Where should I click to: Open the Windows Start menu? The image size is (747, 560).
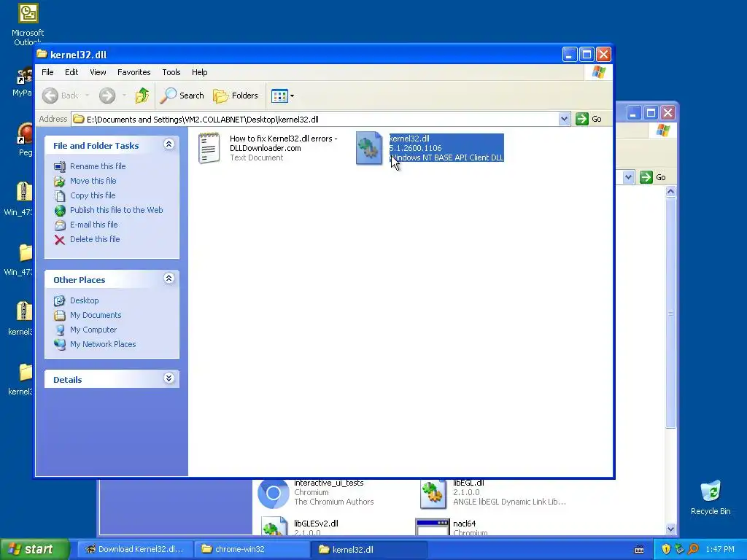click(35, 549)
